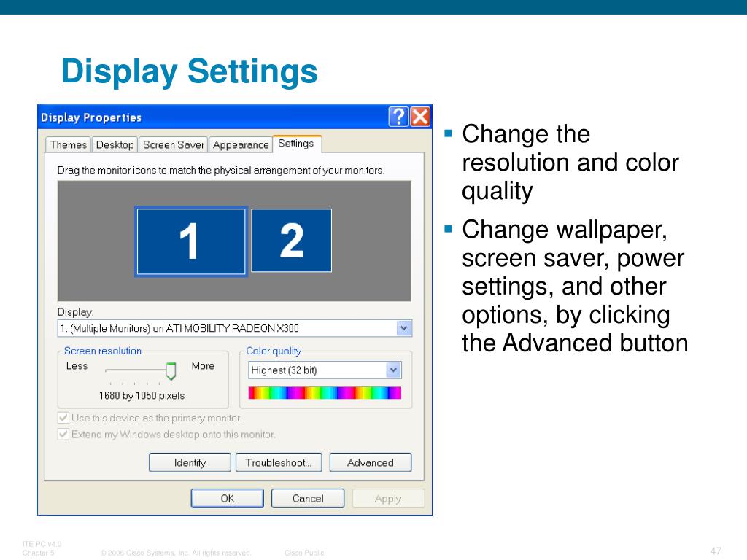Viewport: 747px width, 560px height.
Task: Click the ATI MOBILITY RADEON display field
Action: pyautogui.click(x=234, y=328)
